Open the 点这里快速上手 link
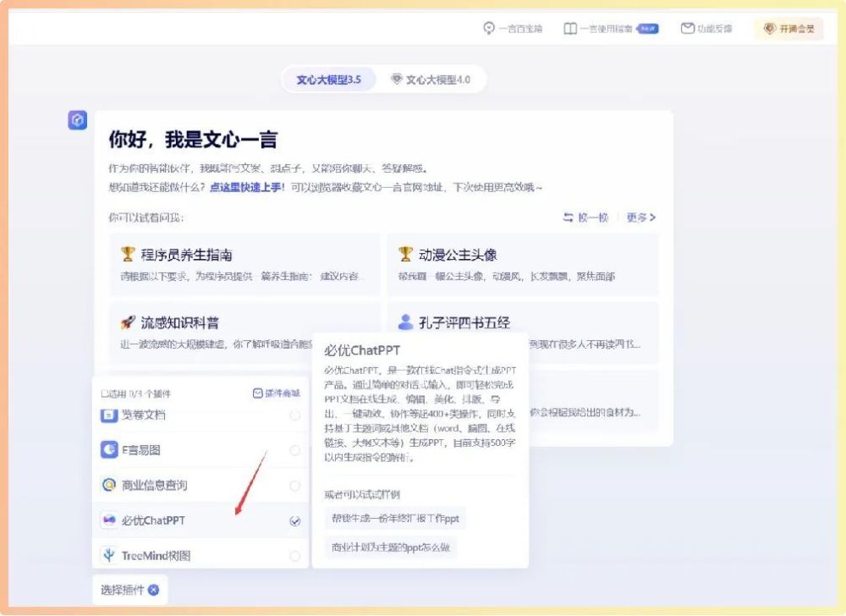Image resolution: width=846 pixels, height=616 pixels. [x=247, y=187]
